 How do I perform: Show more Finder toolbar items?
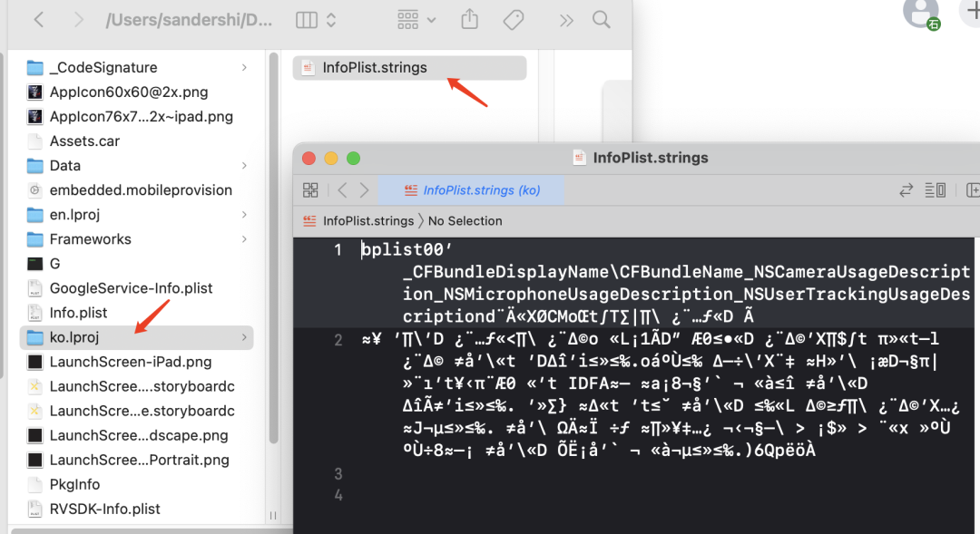coord(566,21)
